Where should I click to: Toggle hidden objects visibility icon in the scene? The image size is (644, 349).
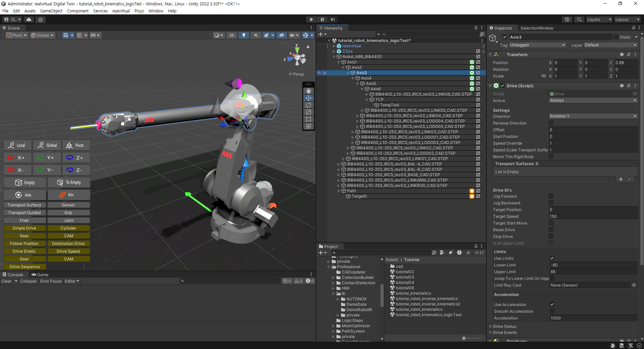coord(282,35)
